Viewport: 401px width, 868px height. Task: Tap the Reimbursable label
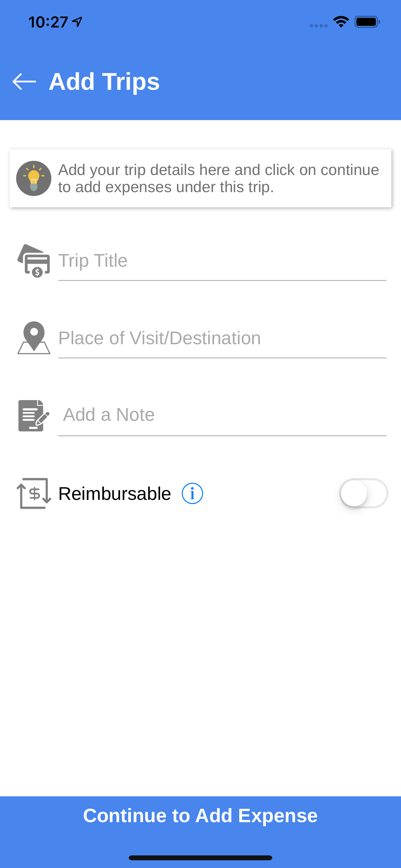[x=115, y=494]
